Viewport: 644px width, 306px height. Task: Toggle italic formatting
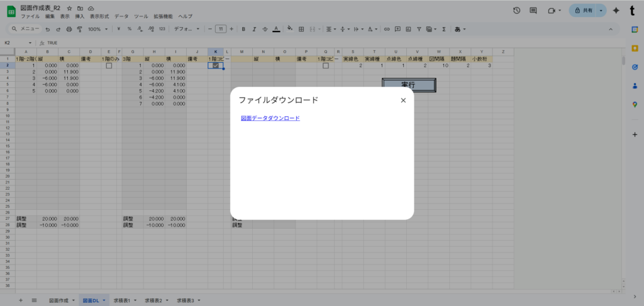pos(254,29)
